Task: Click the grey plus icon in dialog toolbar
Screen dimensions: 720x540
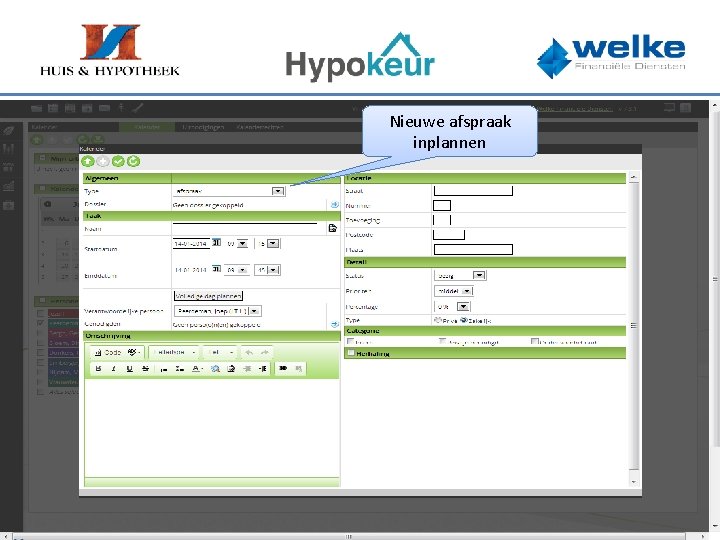Action: (x=103, y=161)
